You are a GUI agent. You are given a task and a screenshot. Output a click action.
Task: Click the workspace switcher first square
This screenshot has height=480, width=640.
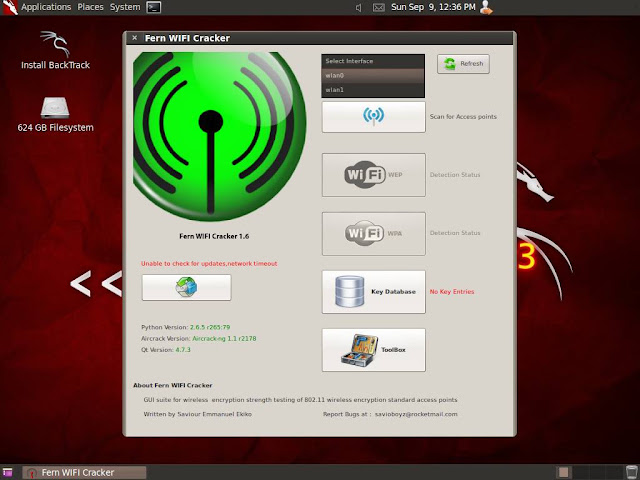(563, 473)
